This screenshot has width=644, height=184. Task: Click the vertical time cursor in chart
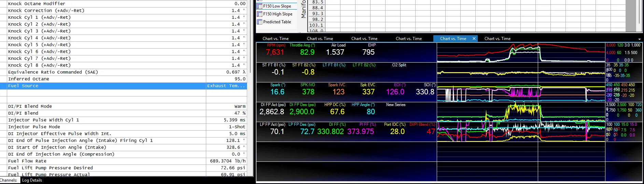point(538,112)
